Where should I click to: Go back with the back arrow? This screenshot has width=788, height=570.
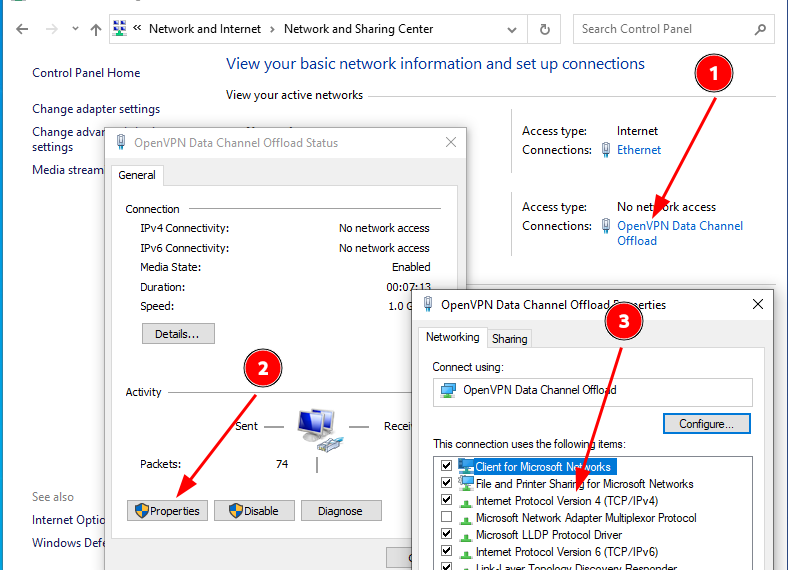click(x=22, y=29)
